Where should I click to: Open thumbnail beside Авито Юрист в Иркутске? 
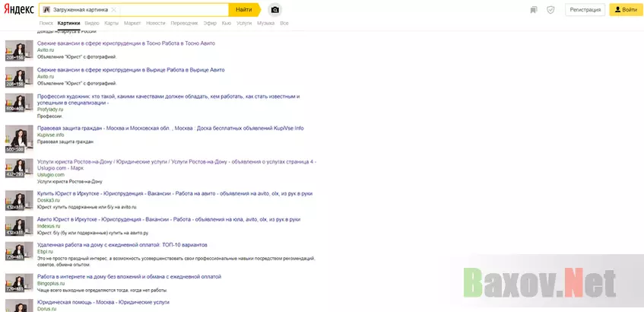[19, 226]
